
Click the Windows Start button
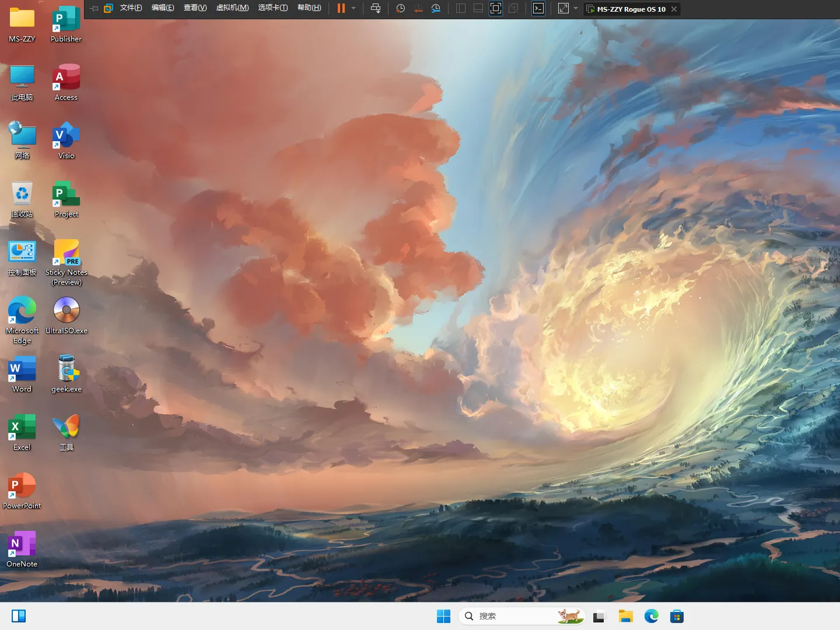[444, 616]
